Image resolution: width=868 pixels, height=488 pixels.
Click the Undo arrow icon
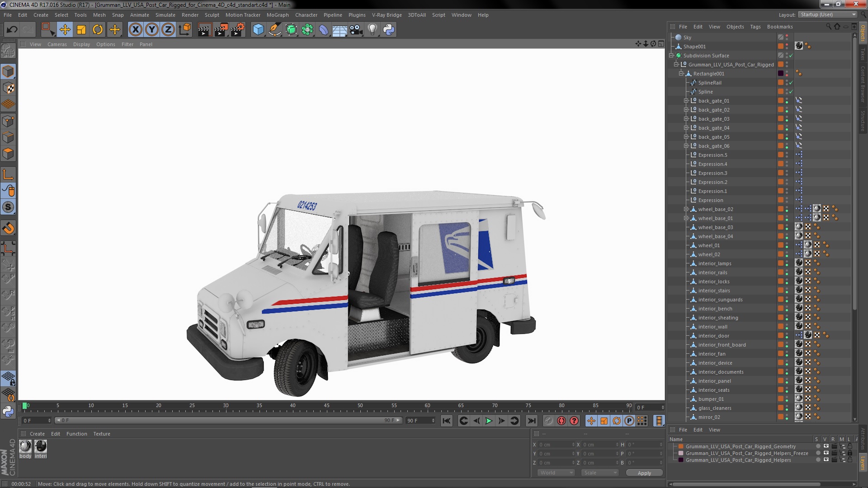pos(12,30)
